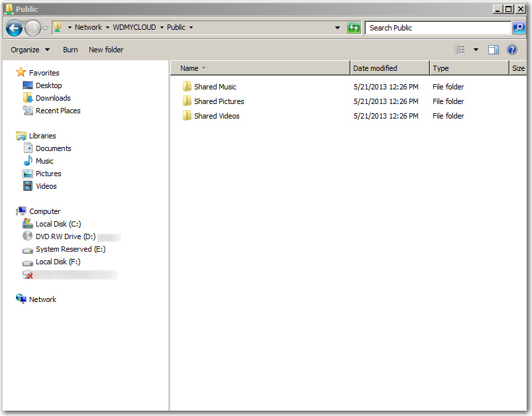Open the Organize menu
This screenshot has width=532, height=416.
coord(30,50)
